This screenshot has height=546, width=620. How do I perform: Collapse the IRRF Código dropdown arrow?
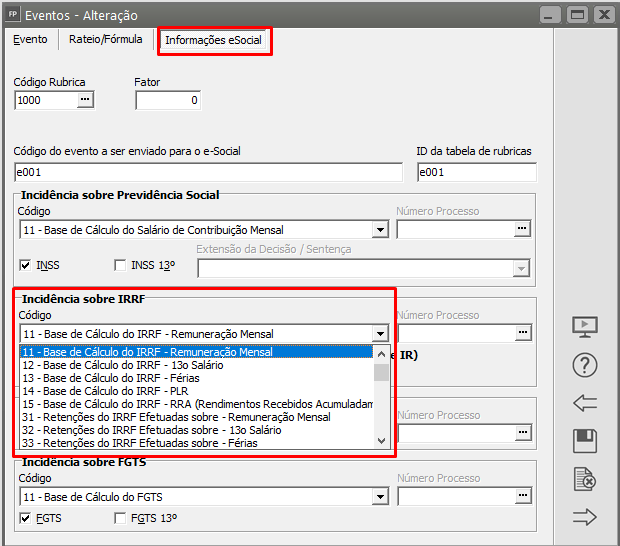tap(380, 334)
